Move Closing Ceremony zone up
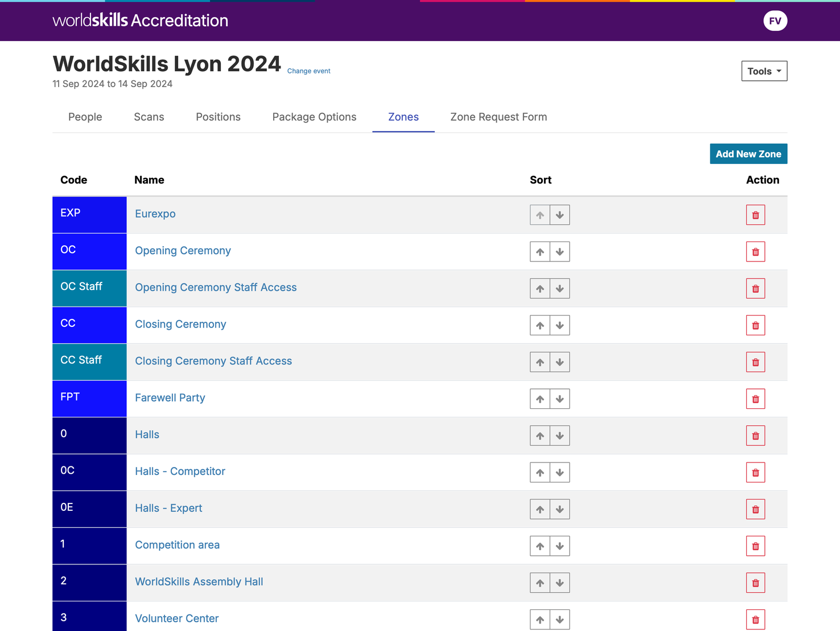The height and width of the screenshot is (631, 840). tap(540, 325)
